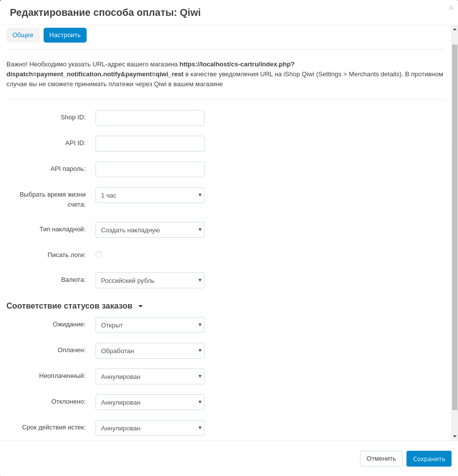Open the 'Оплачен' status dropdown

pos(150,351)
